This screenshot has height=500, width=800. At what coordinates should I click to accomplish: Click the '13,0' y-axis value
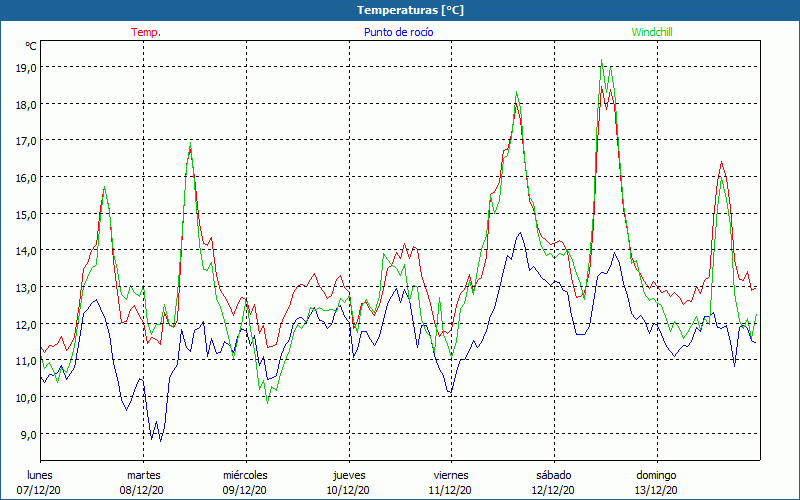point(26,288)
